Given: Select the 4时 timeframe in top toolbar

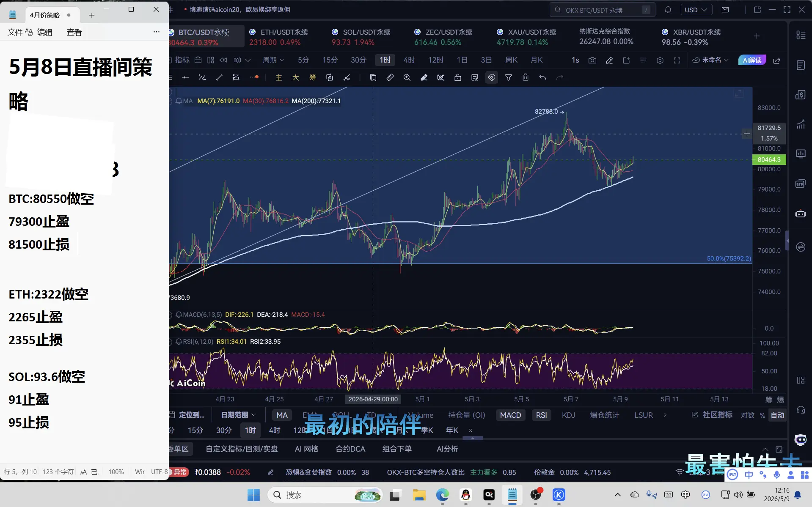Looking at the screenshot, I should [x=409, y=60].
